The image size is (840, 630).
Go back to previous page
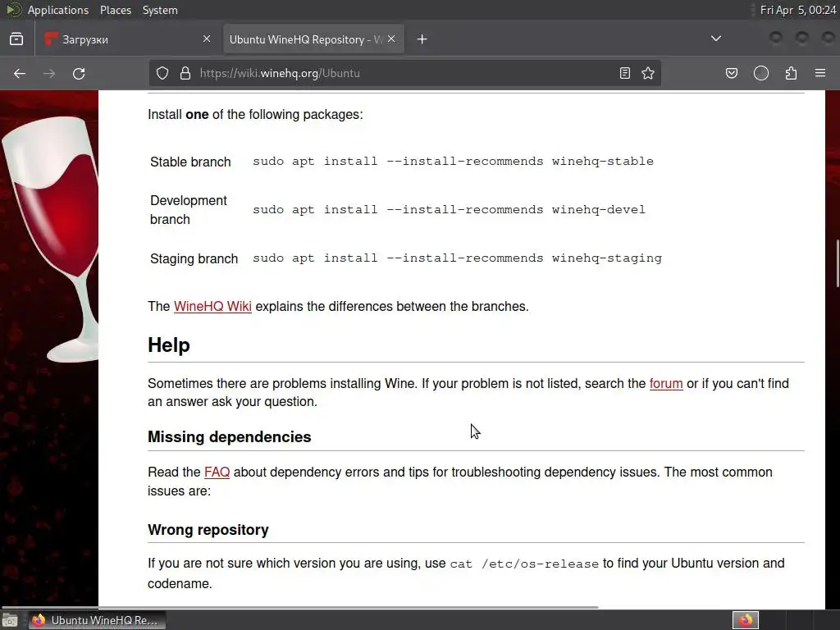tap(20, 73)
